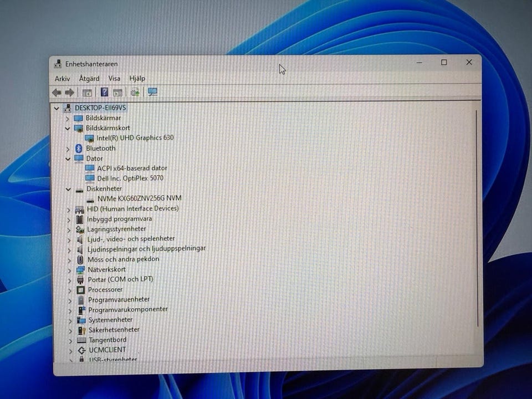Viewport: 532px width, 399px height.
Task: Click the Intel UHD Graphics 630 device icon
Action: (x=89, y=138)
